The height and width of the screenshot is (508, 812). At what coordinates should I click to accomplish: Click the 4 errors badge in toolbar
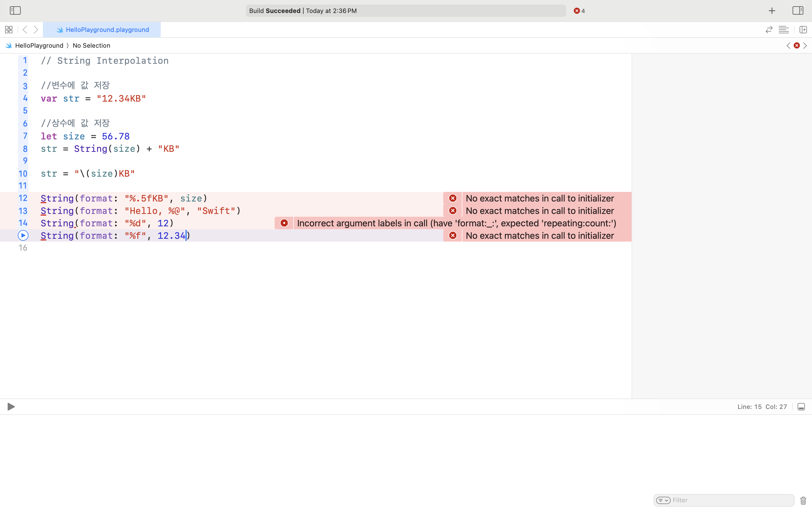579,11
